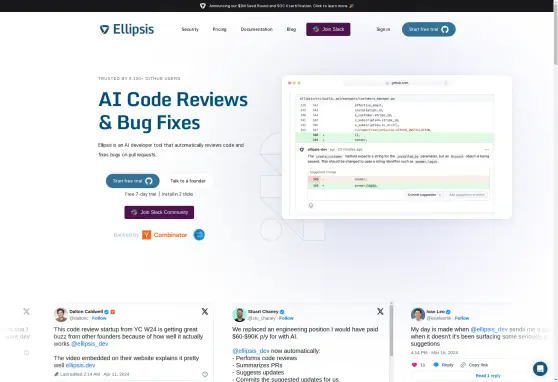The width and height of the screenshot is (558, 382).
Task: Click Join Slack Community button
Action: click(159, 212)
